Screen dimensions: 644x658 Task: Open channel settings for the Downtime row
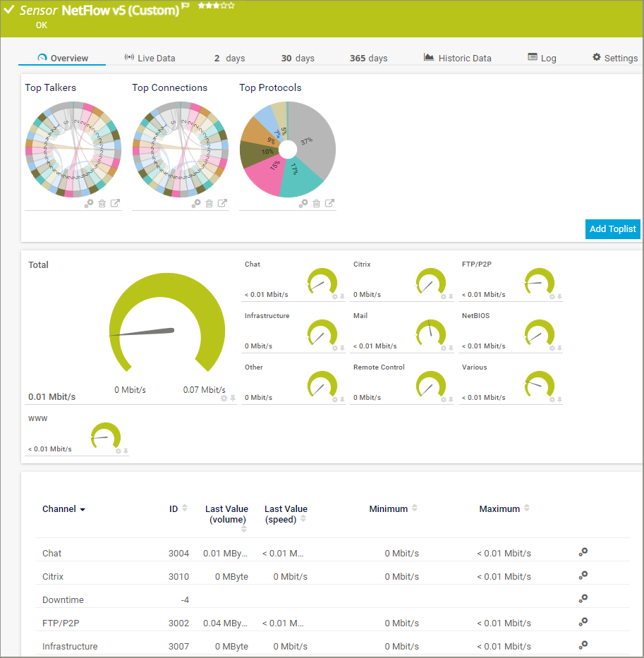(583, 599)
